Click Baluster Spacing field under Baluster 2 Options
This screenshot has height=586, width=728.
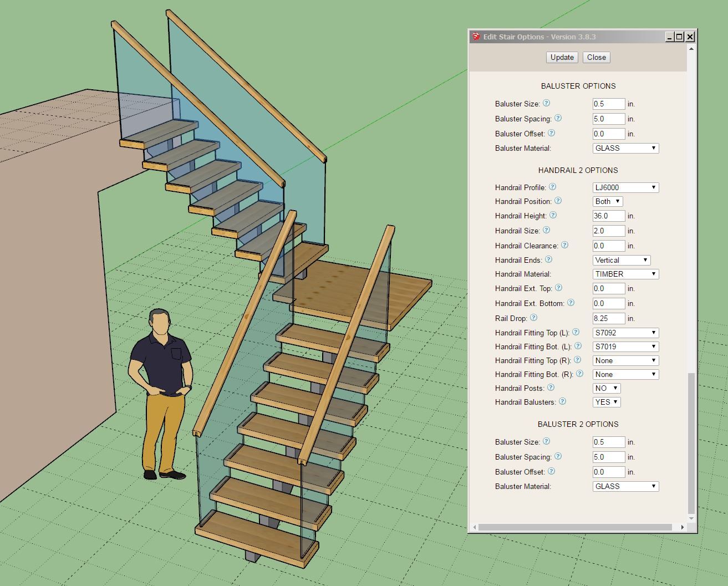point(609,457)
